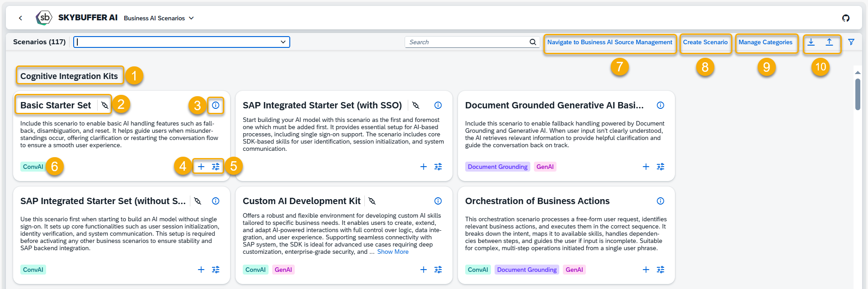The height and width of the screenshot is (289, 868).
Task: Click ConvAI tag on Custom AI Development Kit
Action: (x=255, y=270)
